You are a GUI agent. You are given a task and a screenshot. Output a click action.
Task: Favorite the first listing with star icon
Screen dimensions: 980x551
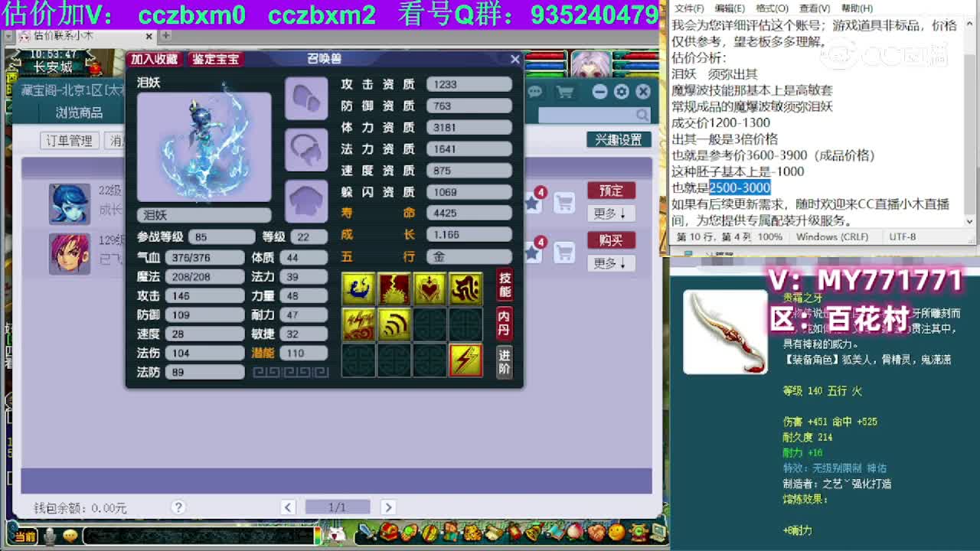click(x=533, y=202)
